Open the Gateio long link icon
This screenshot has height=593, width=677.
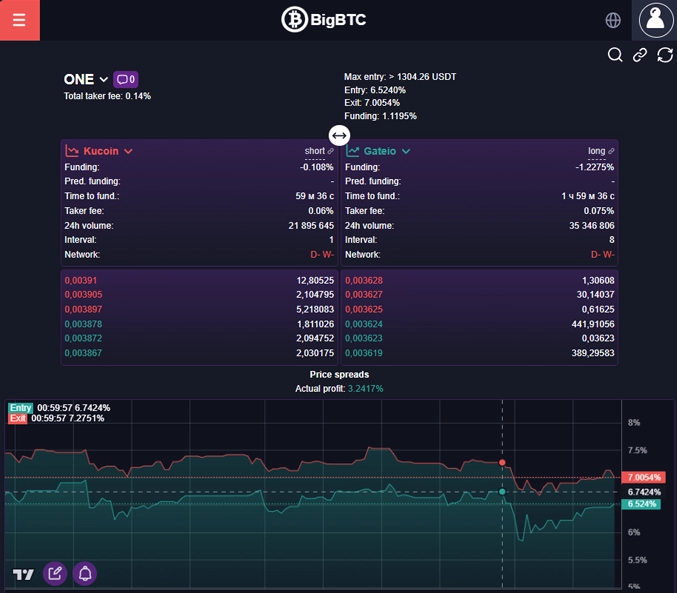(611, 151)
